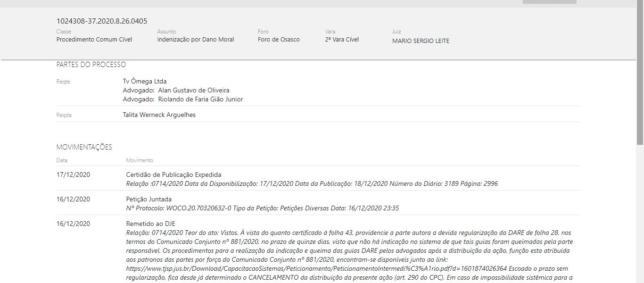Click the 17/12/2020 movement date
This screenshot has width=644, height=283.
click(x=73, y=175)
